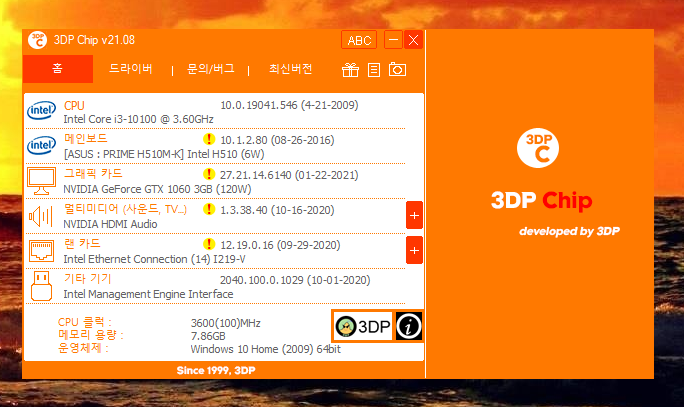
Task: Click the network card icon for 랜 카드
Action: point(41,251)
